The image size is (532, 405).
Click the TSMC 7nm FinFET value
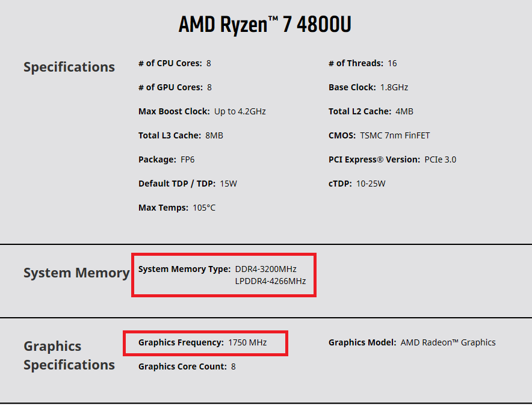coord(395,135)
